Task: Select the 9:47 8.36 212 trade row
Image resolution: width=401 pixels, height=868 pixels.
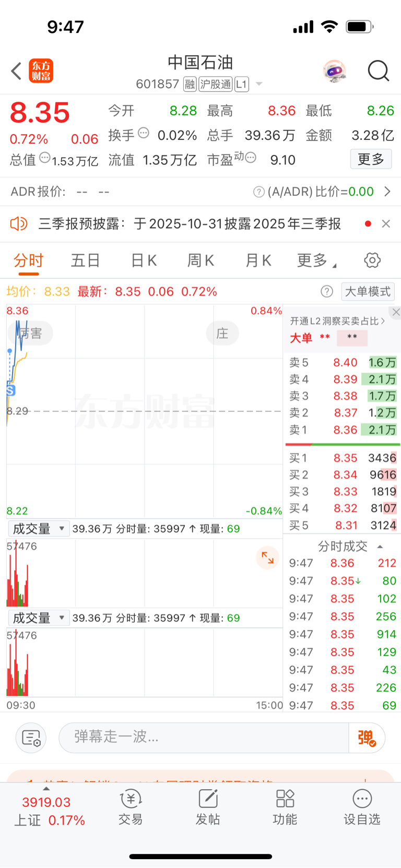Action: [343, 563]
